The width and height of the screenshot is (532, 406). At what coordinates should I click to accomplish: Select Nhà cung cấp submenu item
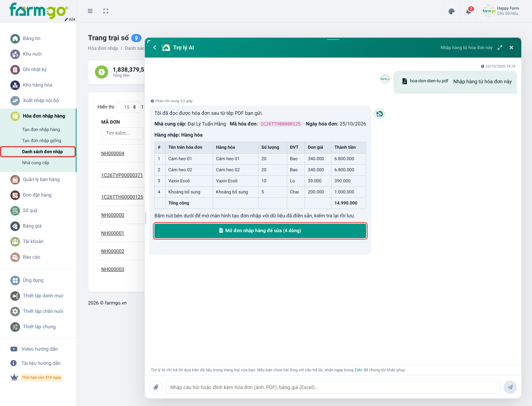36,163
